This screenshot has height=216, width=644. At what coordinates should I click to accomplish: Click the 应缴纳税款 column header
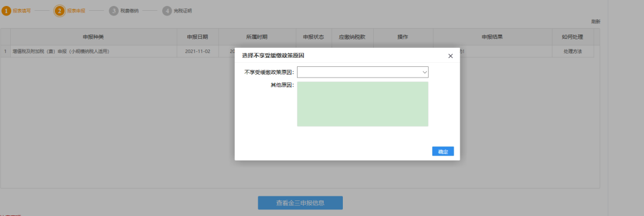352,37
